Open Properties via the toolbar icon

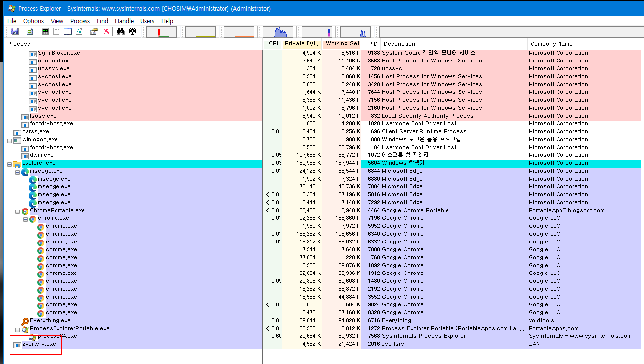pyautogui.click(x=94, y=31)
